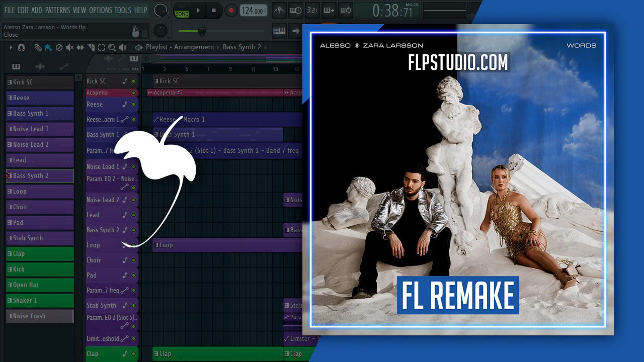
Task: Open the PATTERNS menu
Action: pos(58,10)
